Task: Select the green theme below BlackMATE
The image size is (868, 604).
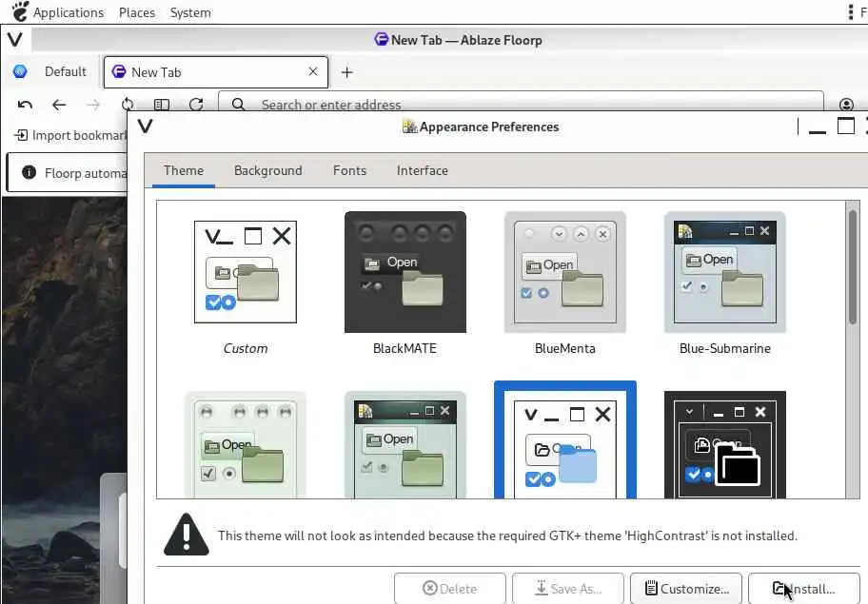Action: point(405,445)
